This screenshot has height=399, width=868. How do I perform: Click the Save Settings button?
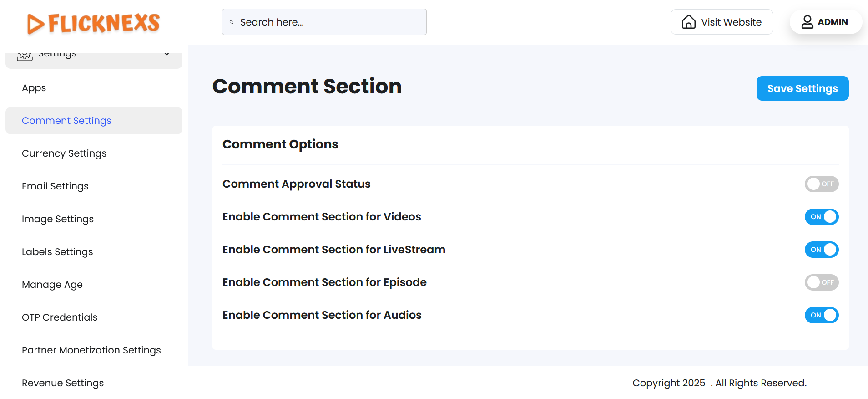pos(802,88)
